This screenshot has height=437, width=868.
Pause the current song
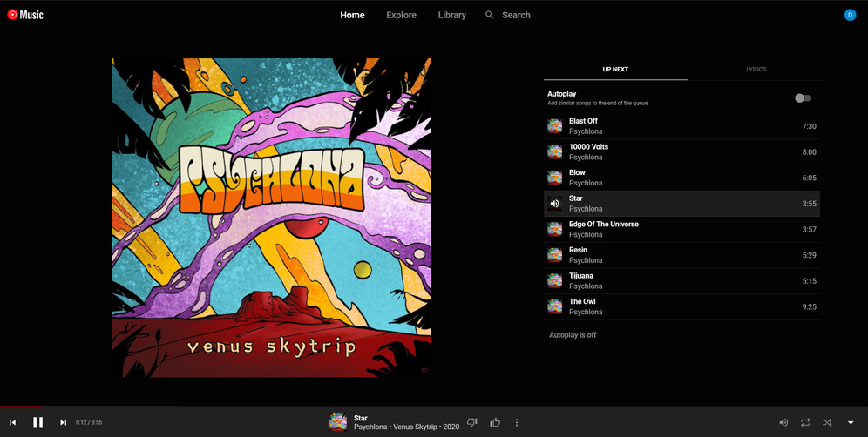coord(37,422)
